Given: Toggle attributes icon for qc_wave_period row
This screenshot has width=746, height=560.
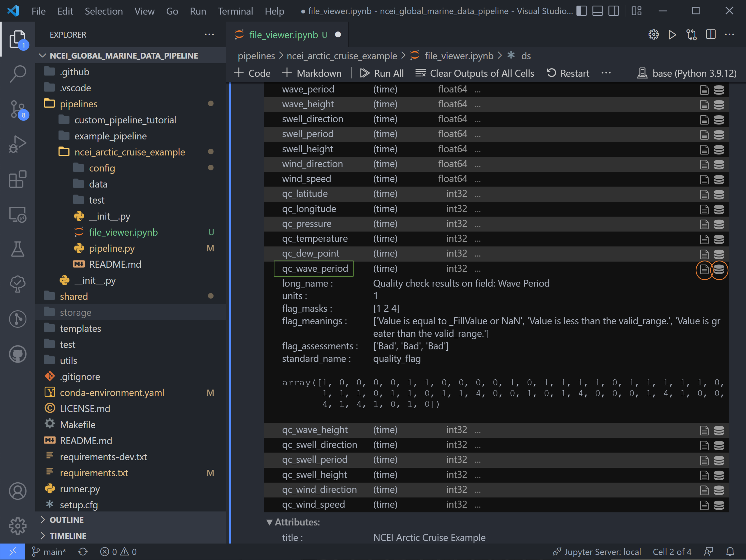Looking at the screenshot, I should 704,269.
